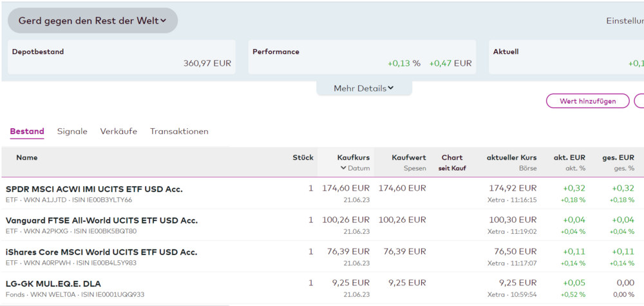The height and width of the screenshot is (306, 644).
Task: Switch to the Signale tab
Action: pos(72,131)
